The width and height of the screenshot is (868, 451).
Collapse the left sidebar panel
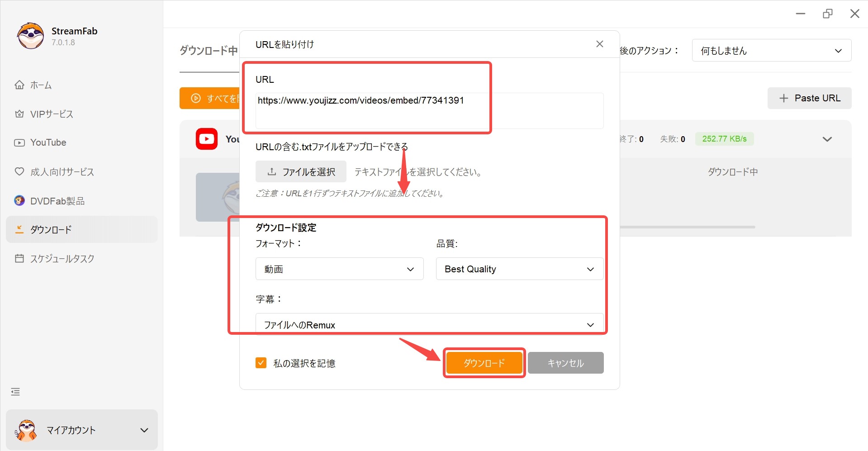point(15,391)
